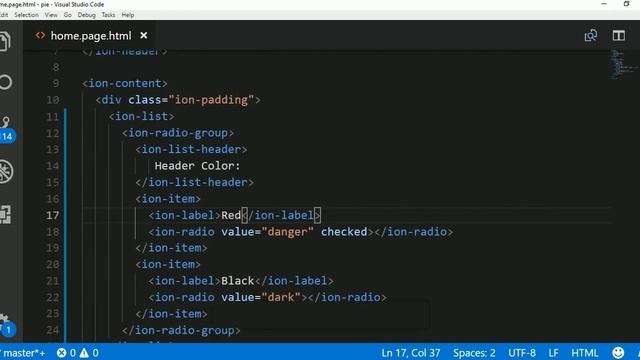Open changes compare icon in editor toolbar
The image size is (640, 360).
coord(591,36)
